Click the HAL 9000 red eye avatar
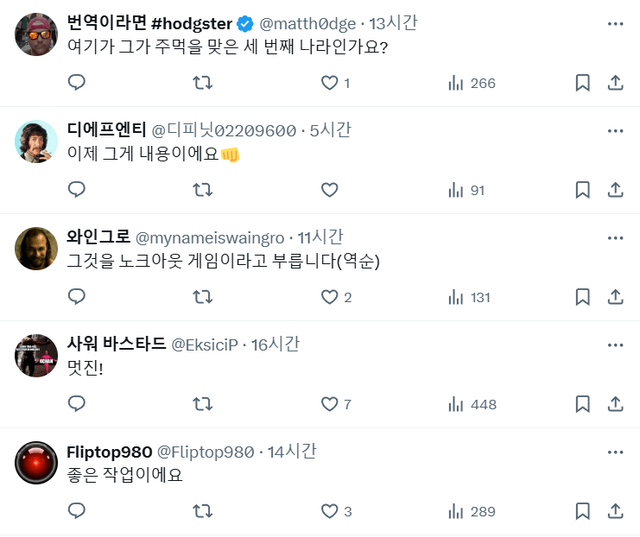The width and height of the screenshot is (640, 537). pos(37,463)
